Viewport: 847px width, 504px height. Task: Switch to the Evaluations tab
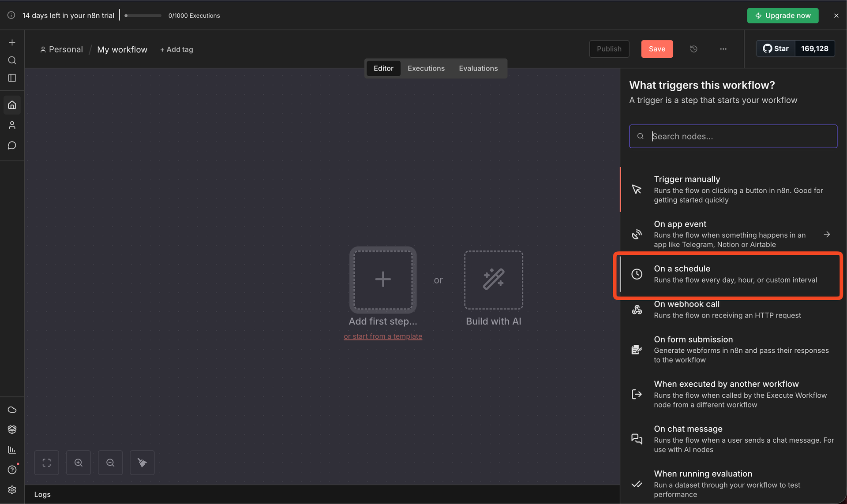click(478, 68)
